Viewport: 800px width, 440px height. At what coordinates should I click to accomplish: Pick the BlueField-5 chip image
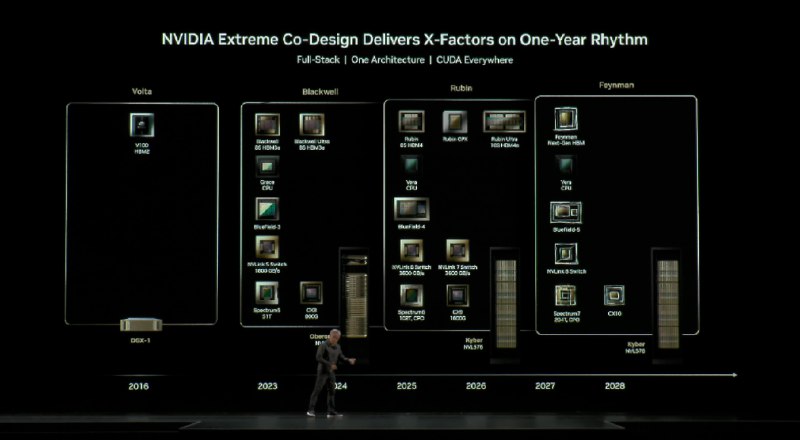[566, 212]
